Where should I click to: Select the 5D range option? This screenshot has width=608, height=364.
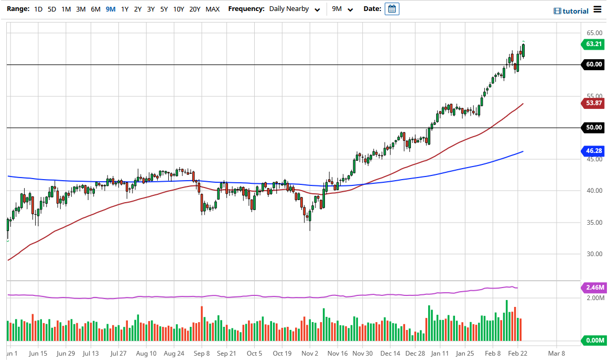(51, 9)
